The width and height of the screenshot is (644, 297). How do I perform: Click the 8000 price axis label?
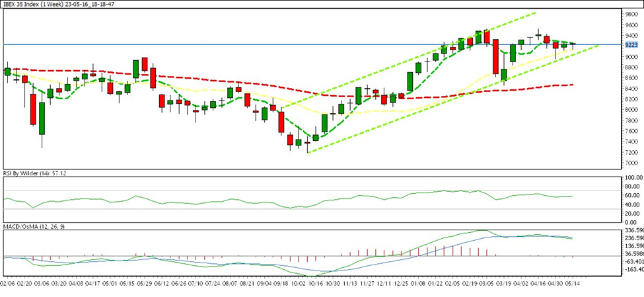click(x=631, y=110)
